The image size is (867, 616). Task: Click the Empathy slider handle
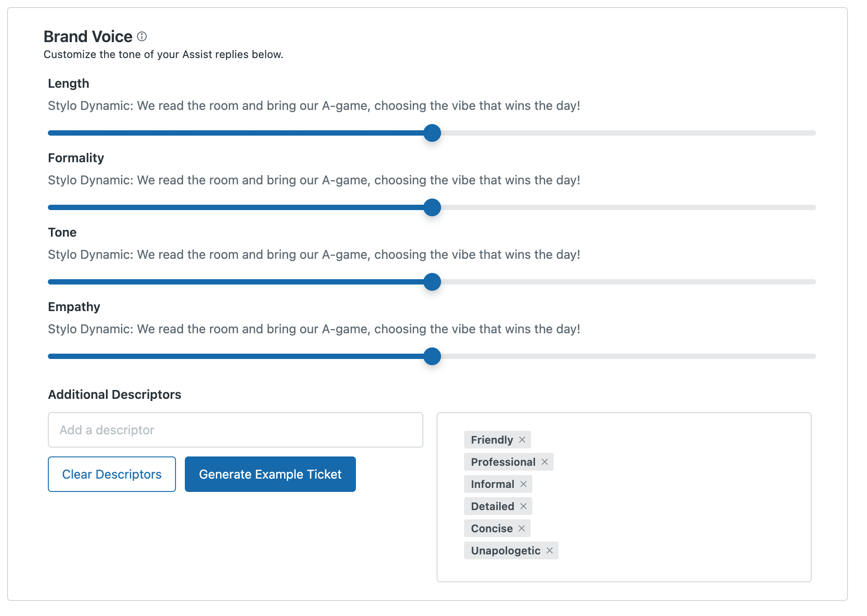[x=431, y=356]
